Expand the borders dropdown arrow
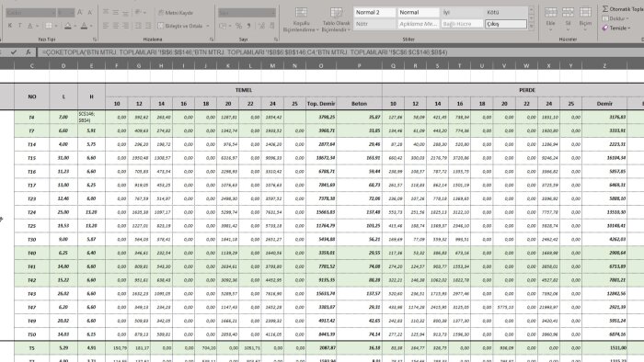Viewport: 644px width, 362px height. coord(56,26)
